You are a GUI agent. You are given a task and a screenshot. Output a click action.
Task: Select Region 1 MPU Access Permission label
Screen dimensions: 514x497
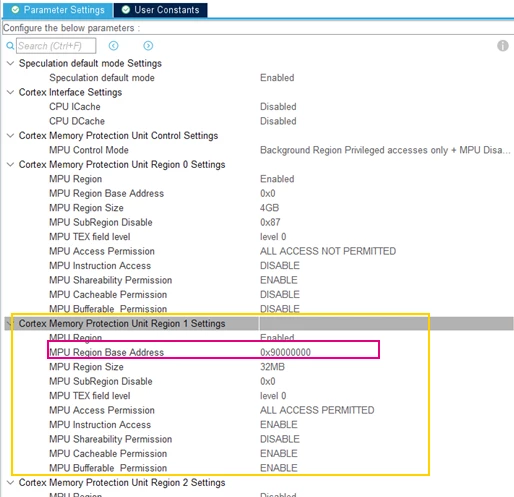(102, 410)
